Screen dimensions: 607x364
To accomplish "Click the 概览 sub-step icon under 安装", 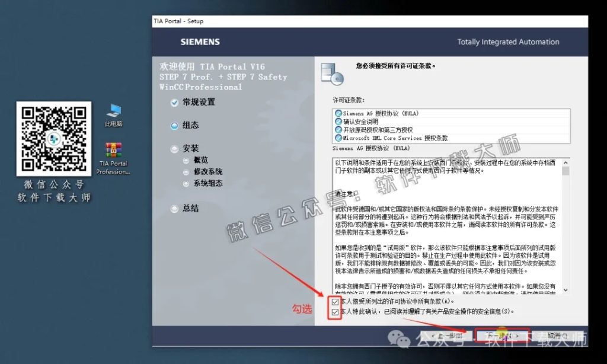I will coord(186,160).
